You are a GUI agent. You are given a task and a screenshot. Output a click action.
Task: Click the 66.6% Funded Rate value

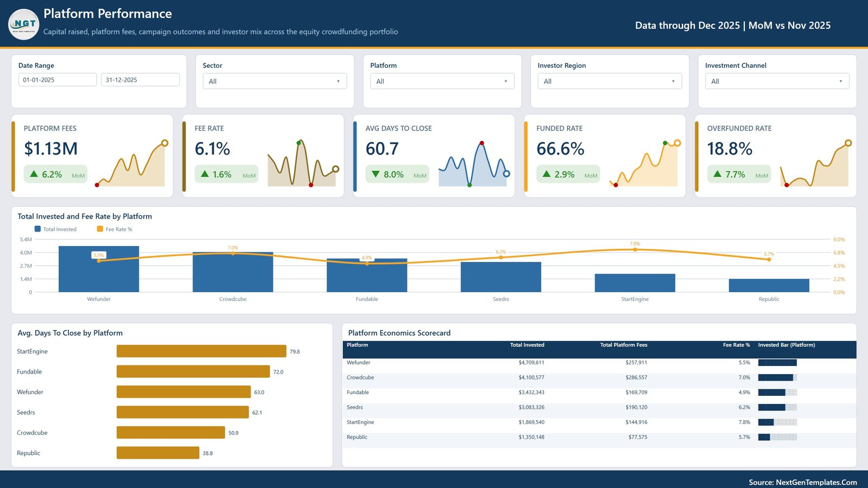[560, 149]
